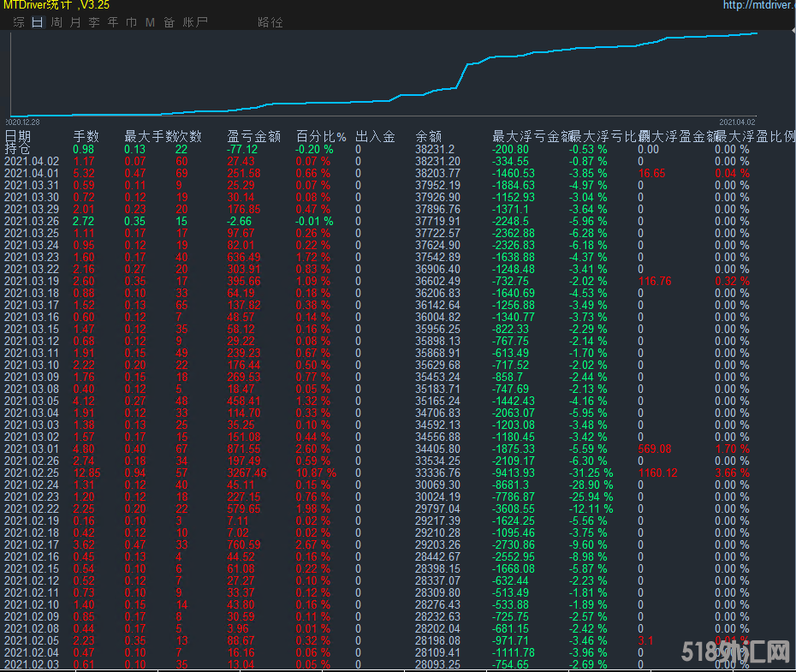Screen dimensions: 796x672
Task: Click percentage value 10.87 %
Action: pyautogui.click(x=316, y=473)
